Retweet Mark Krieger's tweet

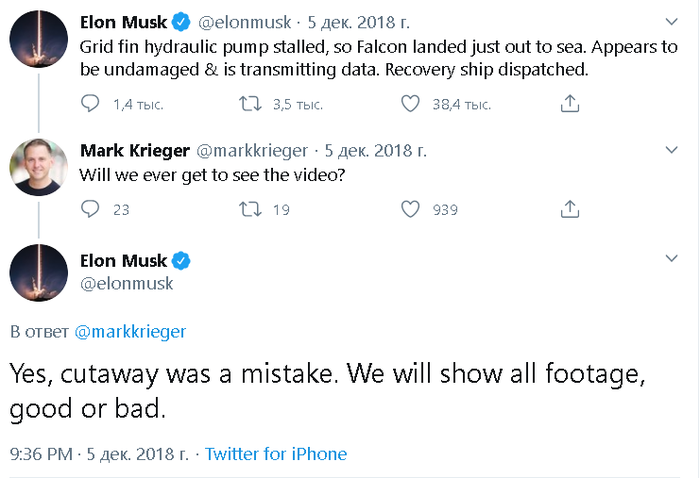(x=252, y=209)
